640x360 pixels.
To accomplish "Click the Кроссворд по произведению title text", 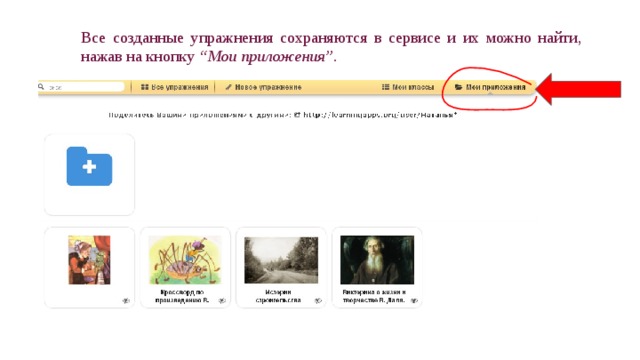I will 182,296.
